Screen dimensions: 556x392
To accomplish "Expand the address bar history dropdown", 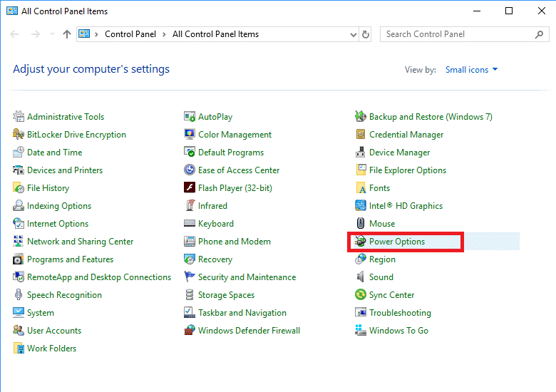I will (x=353, y=34).
